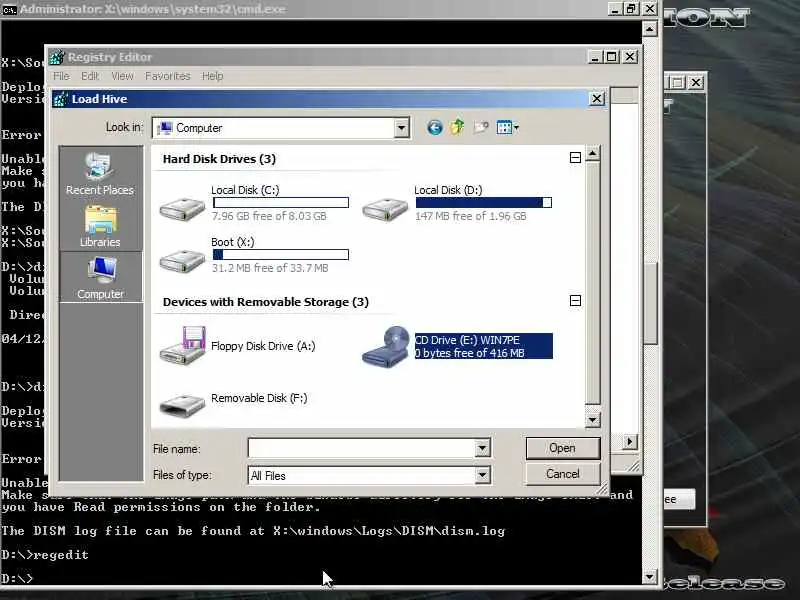Click the Local Disk (D:) capacity bar
The height and width of the screenshot is (600, 800).
[484, 203]
